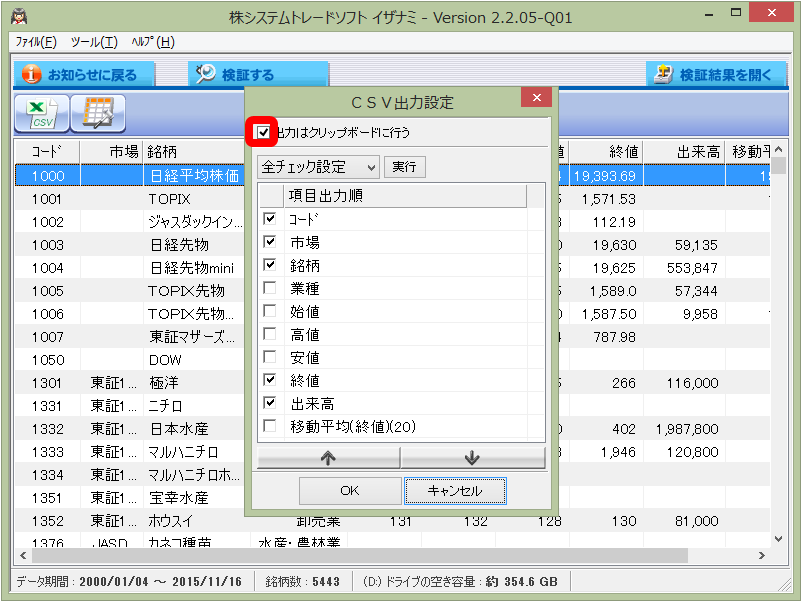802x602 pixels.
Task: Click scroll-up arrow of the table's vertical scrollbar
Action: 778,149
